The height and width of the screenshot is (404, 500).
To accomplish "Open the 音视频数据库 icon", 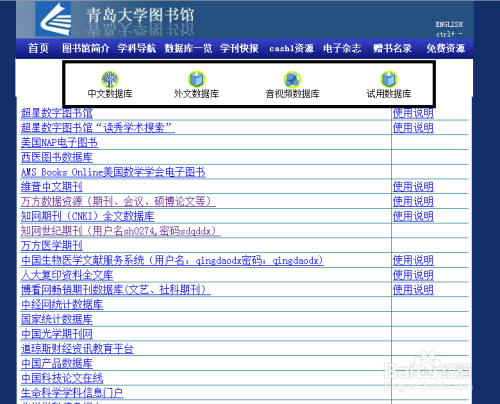I will [x=292, y=79].
